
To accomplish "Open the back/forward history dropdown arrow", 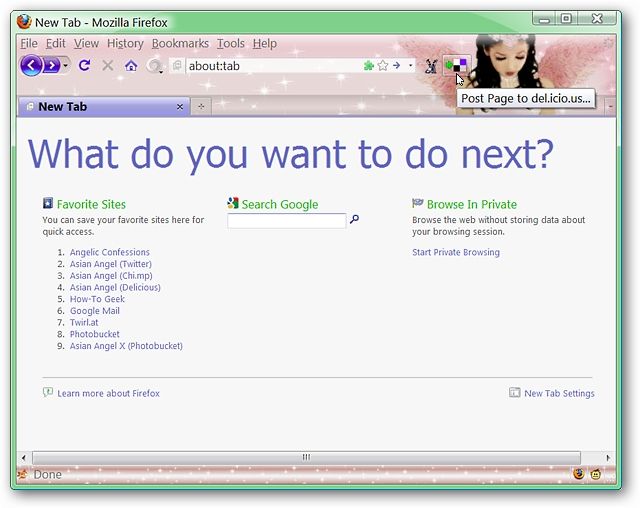I will (x=65, y=65).
